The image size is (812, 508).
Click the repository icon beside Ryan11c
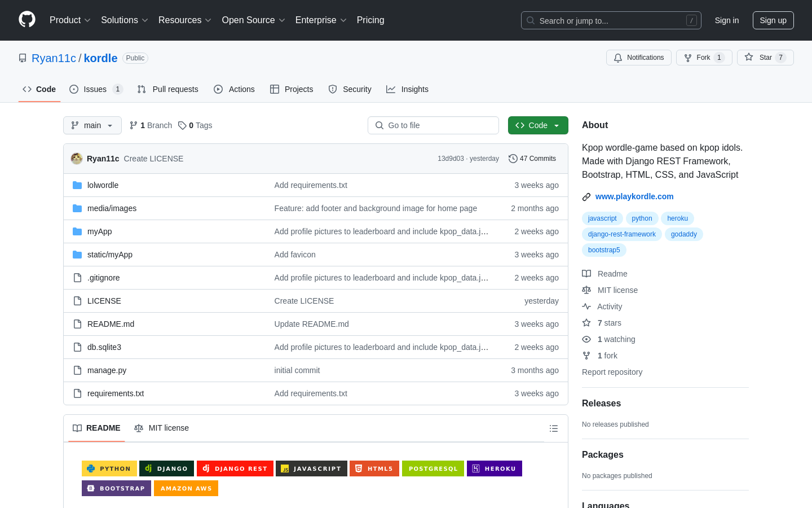[23, 58]
